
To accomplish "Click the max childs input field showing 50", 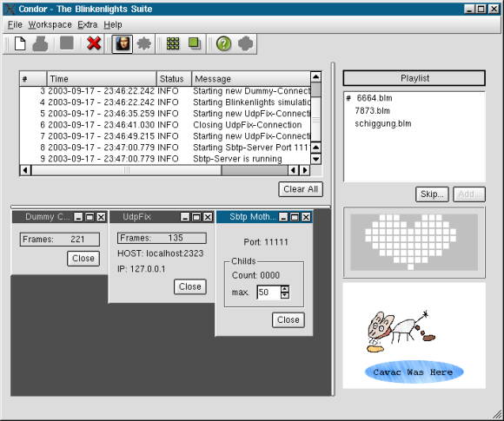I will (269, 293).
